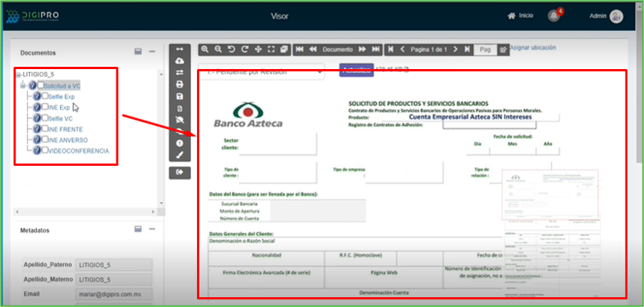Open the Pendiente por Revisión dropdown
The image size is (644, 307).
pos(261,71)
